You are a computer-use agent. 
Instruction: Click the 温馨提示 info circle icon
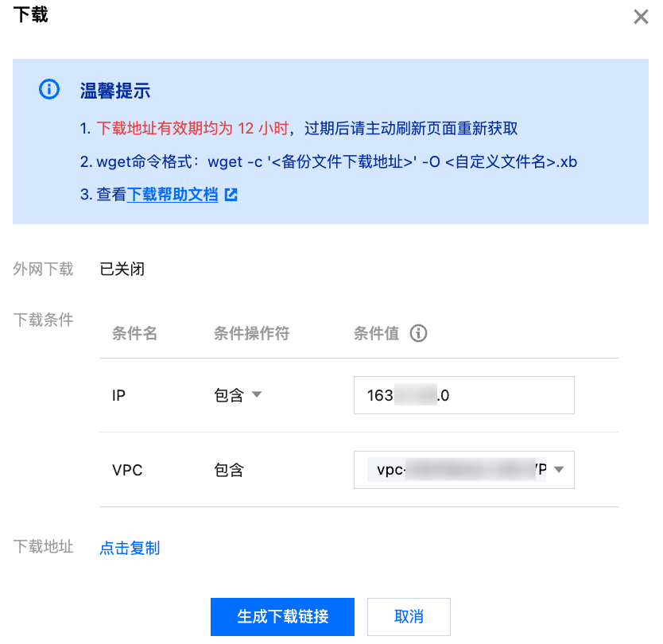pyautogui.click(x=49, y=89)
